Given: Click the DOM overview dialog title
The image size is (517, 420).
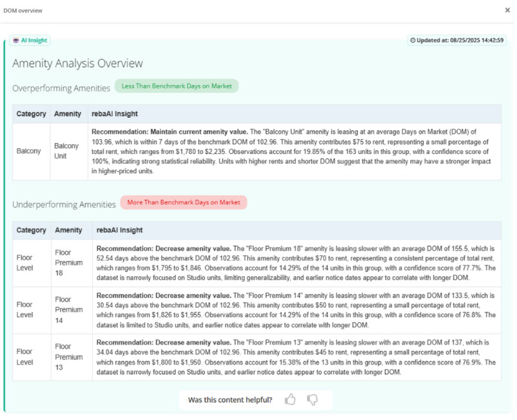Looking at the screenshot, I should 23,10.
